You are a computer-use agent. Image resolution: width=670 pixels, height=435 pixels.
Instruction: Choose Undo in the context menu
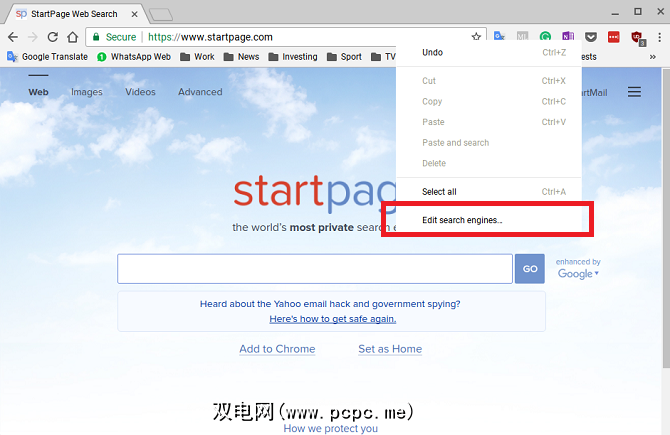pyautogui.click(x=489, y=53)
